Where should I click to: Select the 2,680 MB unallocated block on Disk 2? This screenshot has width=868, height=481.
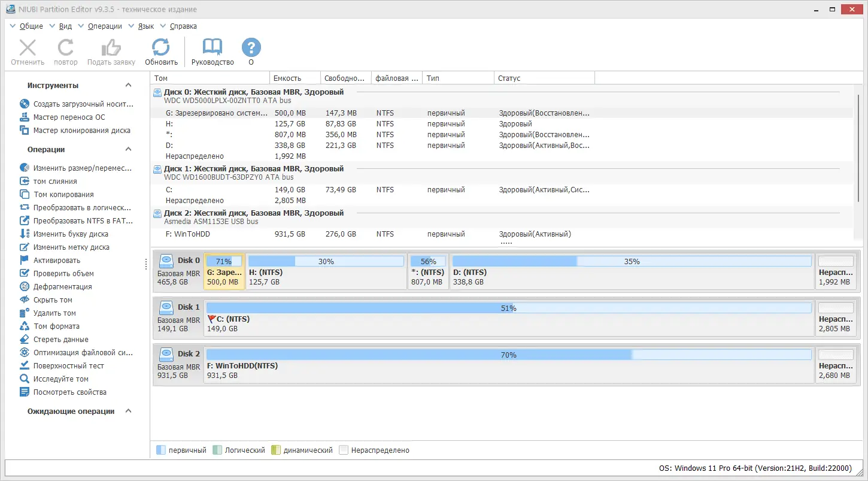coord(836,364)
